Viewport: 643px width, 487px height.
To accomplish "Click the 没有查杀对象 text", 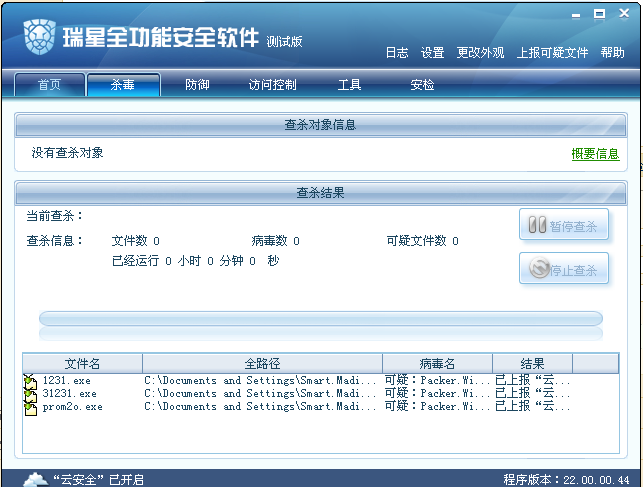I will pyautogui.click(x=67, y=153).
